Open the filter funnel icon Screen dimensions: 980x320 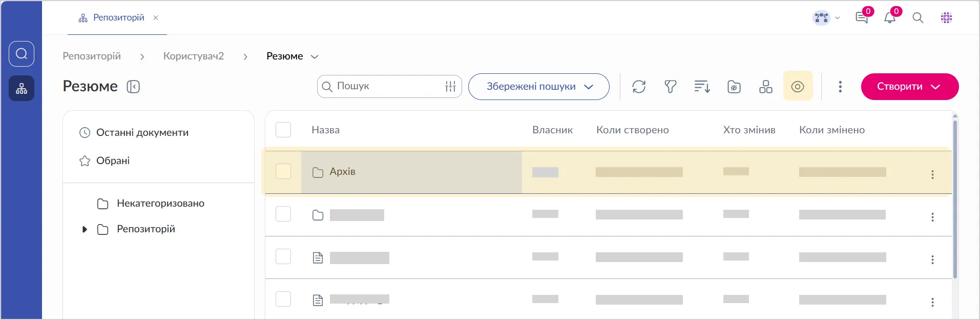tap(671, 87)
